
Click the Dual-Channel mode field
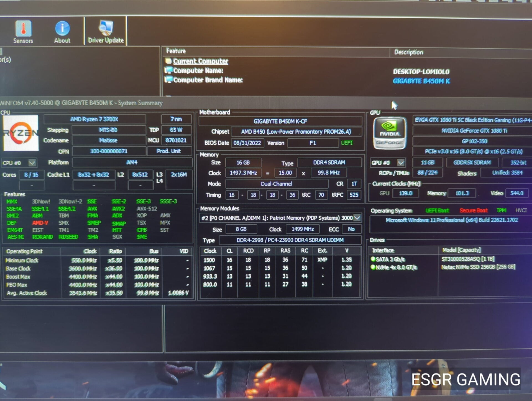[277, 184]
